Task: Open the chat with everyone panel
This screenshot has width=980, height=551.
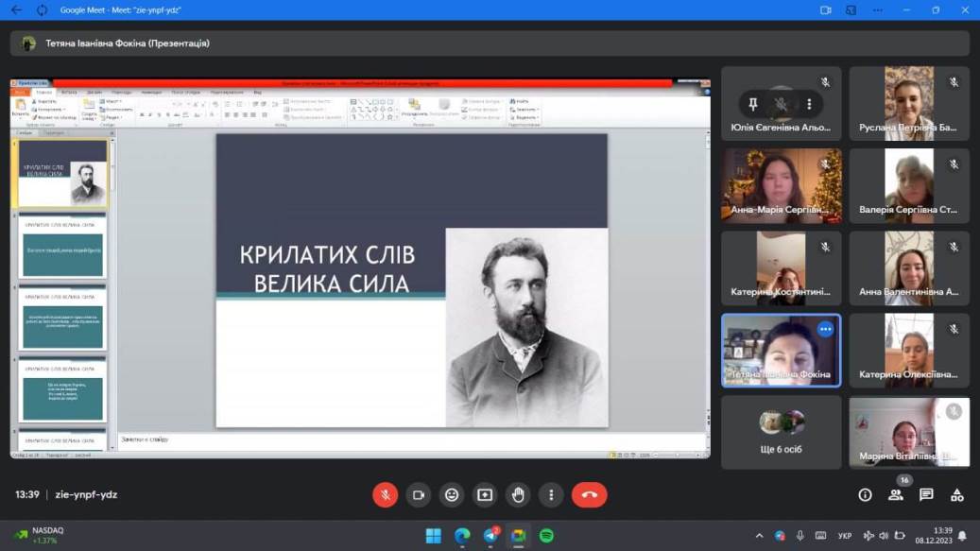Action: pos(926,494)
